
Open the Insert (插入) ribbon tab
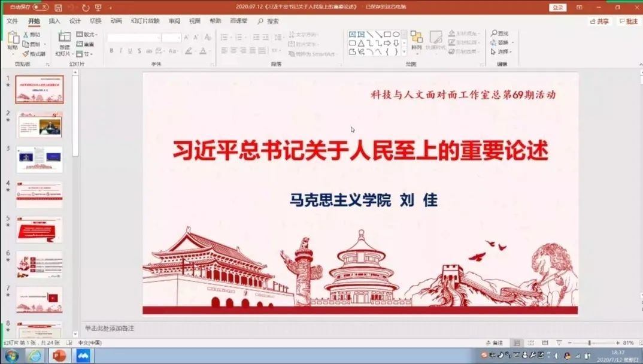[x=54, y=21]
